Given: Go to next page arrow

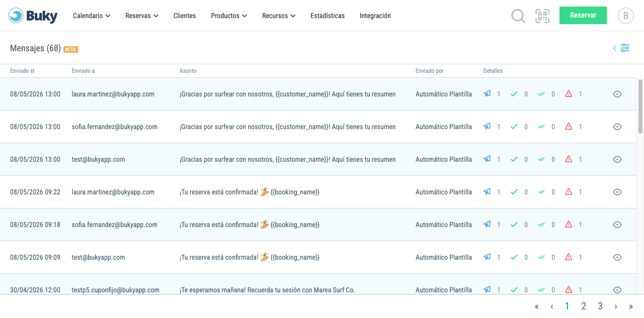Looking at the screenshot, I should (616, 306).
